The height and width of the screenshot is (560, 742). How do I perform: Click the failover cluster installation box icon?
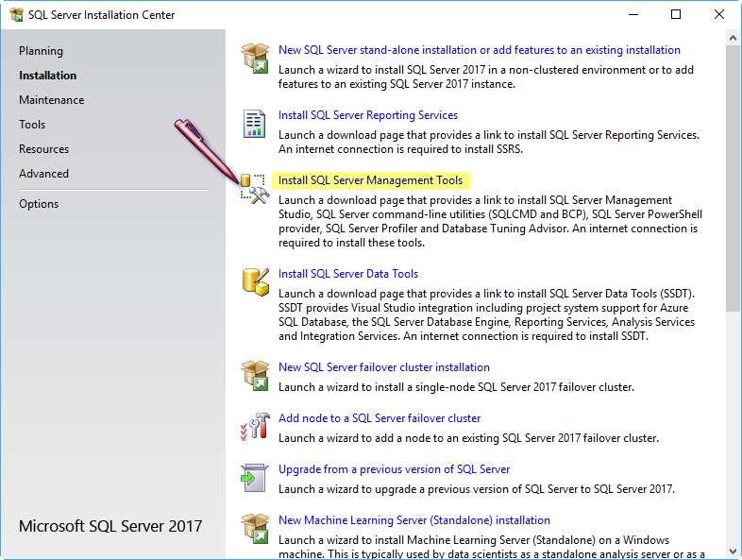tap(255, 376)
